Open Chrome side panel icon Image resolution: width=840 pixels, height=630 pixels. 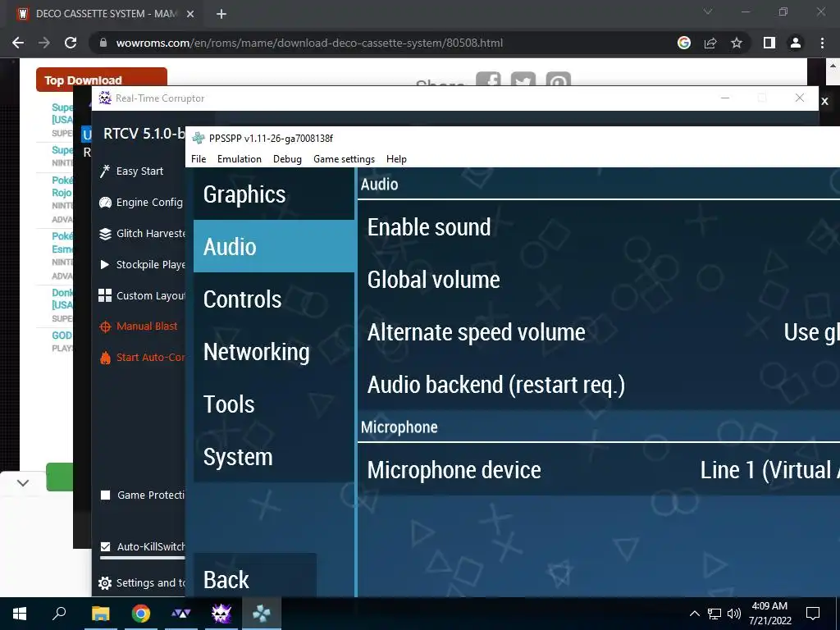pyautogui.click(x=769, y=43)
